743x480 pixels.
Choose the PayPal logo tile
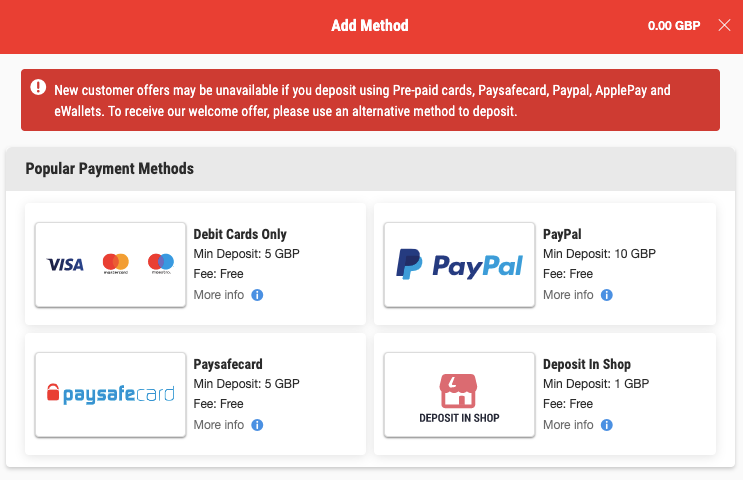(459, 265)
